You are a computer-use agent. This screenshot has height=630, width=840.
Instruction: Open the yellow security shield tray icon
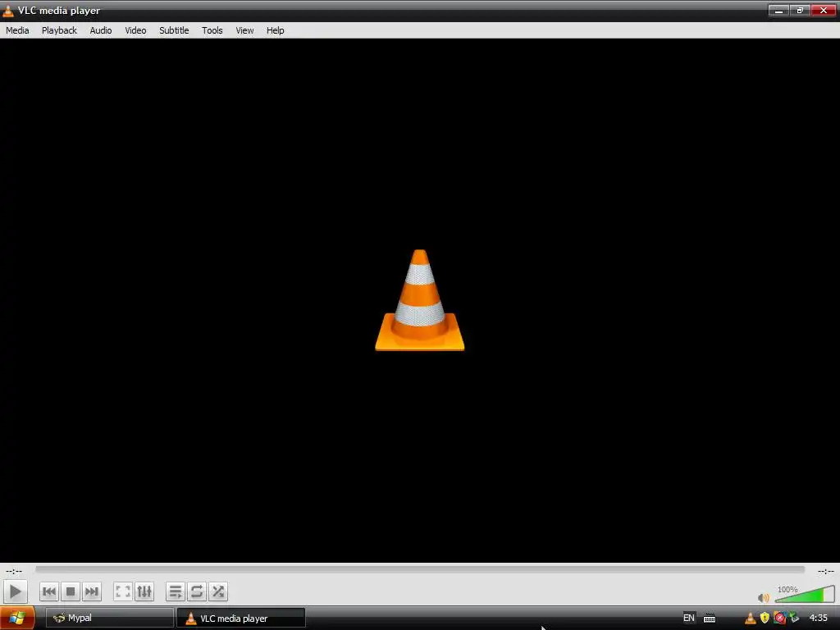point(765,619)
